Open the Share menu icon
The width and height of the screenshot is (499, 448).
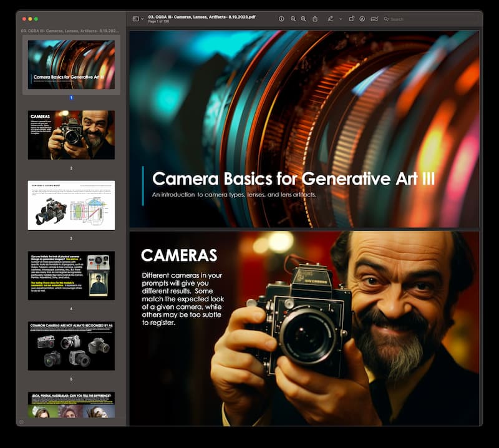coord(315,19)
